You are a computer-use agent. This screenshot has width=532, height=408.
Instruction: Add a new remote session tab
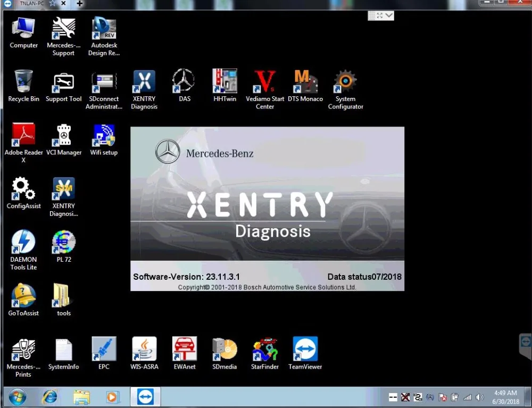coord(79,3)
